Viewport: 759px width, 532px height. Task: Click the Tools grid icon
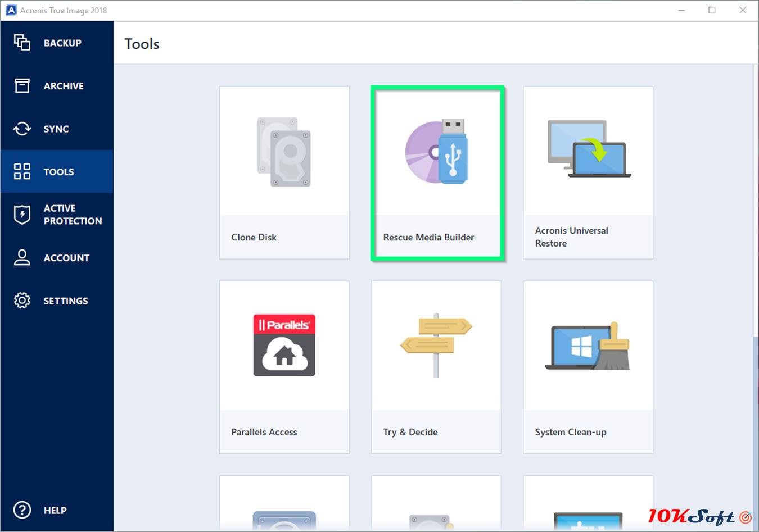pyautogui.click(x=22, y=171)
